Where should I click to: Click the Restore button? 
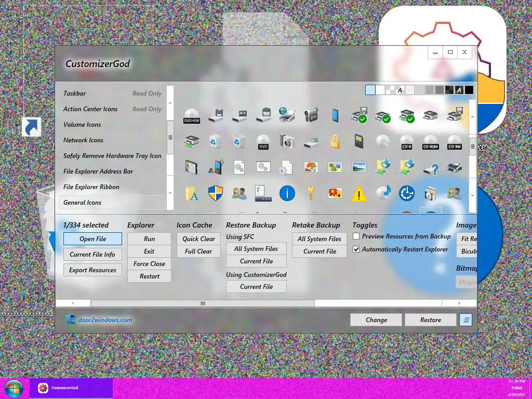[431, 320]
